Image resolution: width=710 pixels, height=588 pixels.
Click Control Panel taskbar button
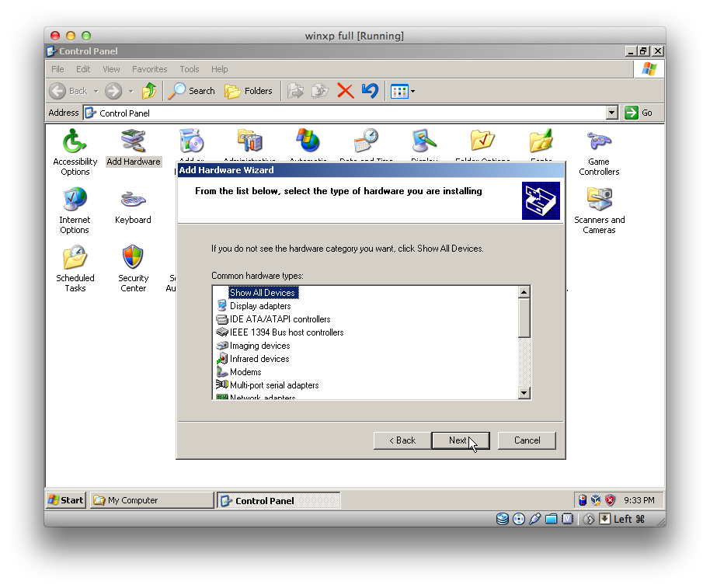click(278, 501)
